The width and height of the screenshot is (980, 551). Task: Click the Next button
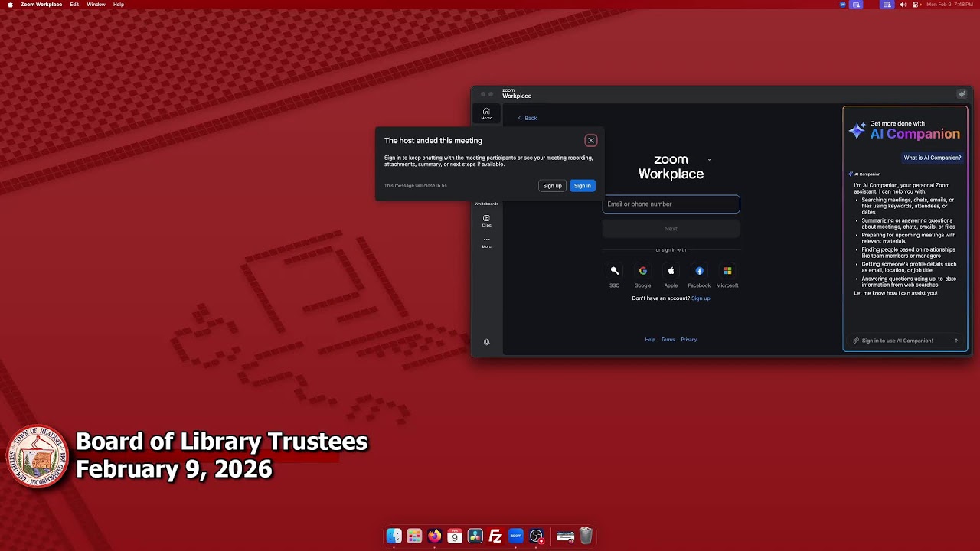point(671,228)
